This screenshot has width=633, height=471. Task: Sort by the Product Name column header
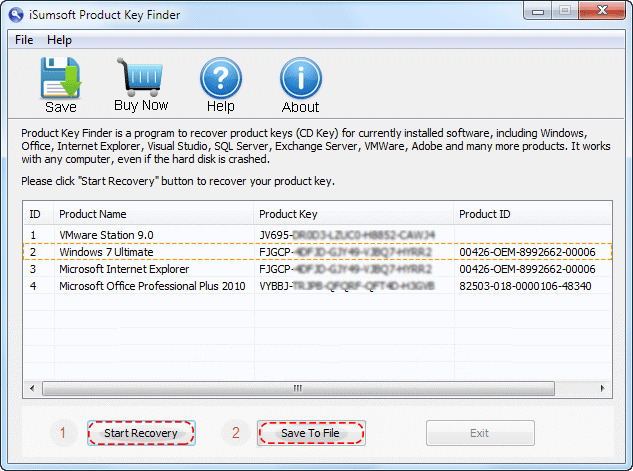pyautogui.click(x=153, y=214)
